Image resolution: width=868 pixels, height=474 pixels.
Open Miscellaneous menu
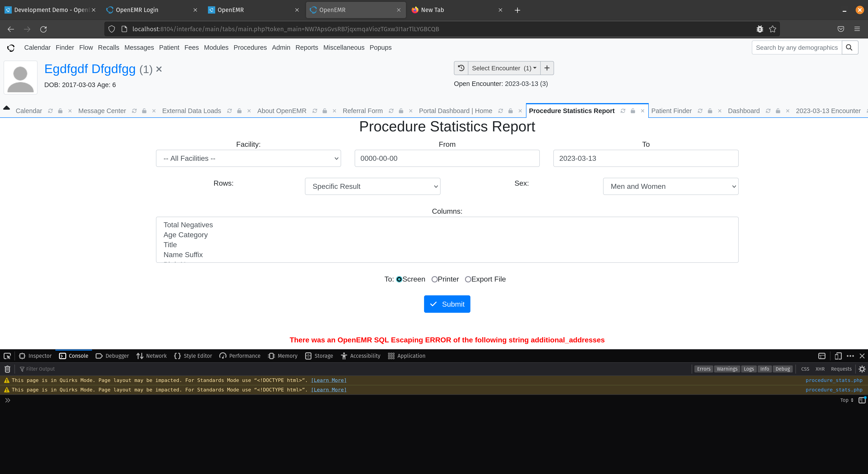coord(344,48)
